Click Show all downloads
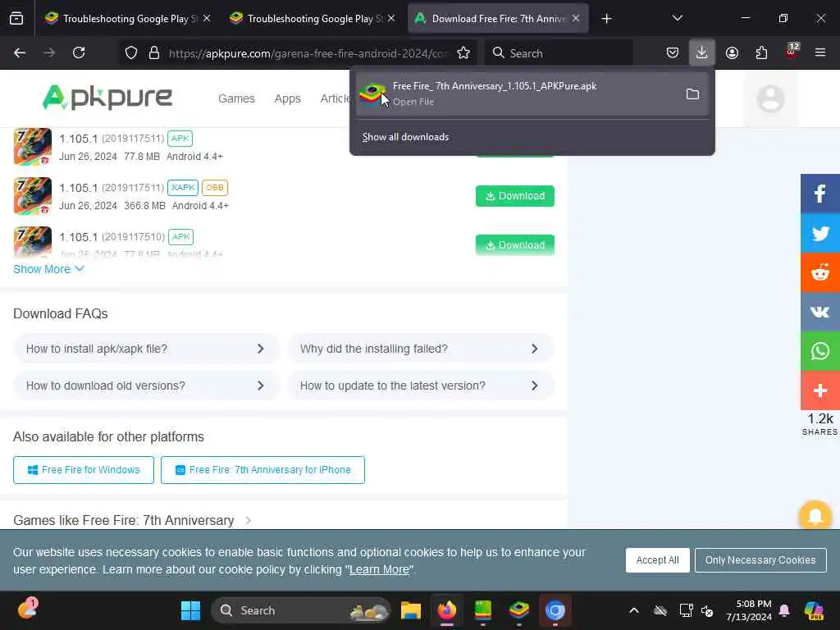 click(405, 137)
